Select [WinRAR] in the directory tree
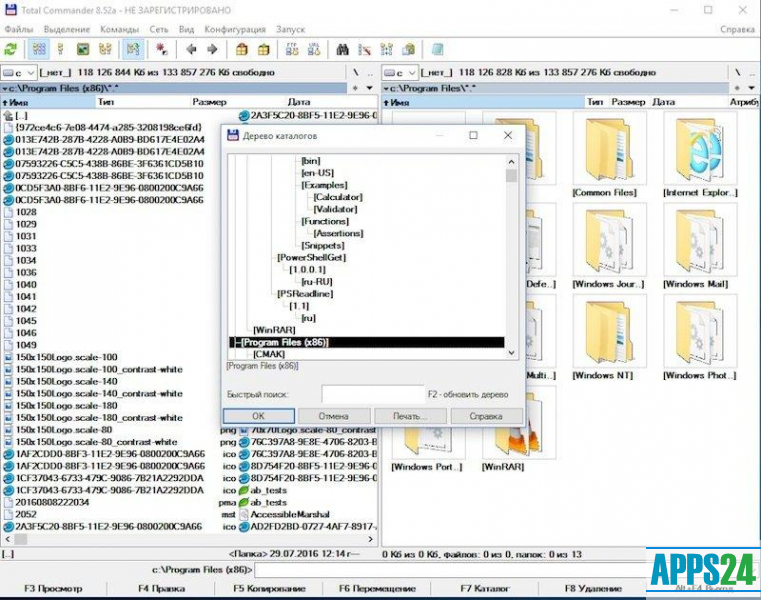761x600 pixels. [274, 330]
